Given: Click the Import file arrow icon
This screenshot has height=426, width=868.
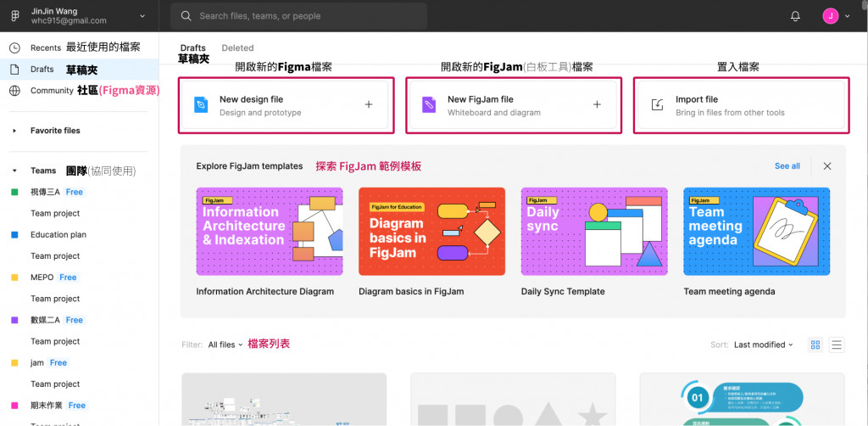Looking at the screenshot, I should click(x=657, y=105).
